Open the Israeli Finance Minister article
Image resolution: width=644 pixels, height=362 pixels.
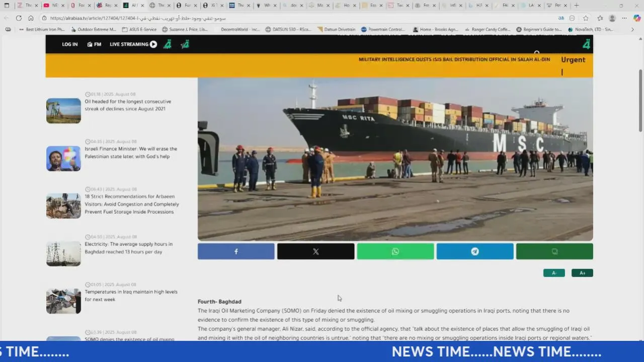pos(131,152)
